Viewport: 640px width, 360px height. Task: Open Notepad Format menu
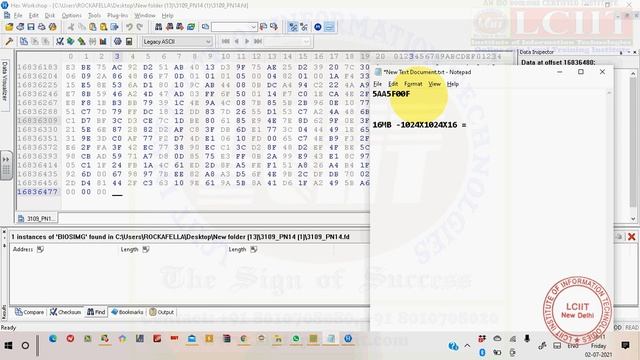413,84
